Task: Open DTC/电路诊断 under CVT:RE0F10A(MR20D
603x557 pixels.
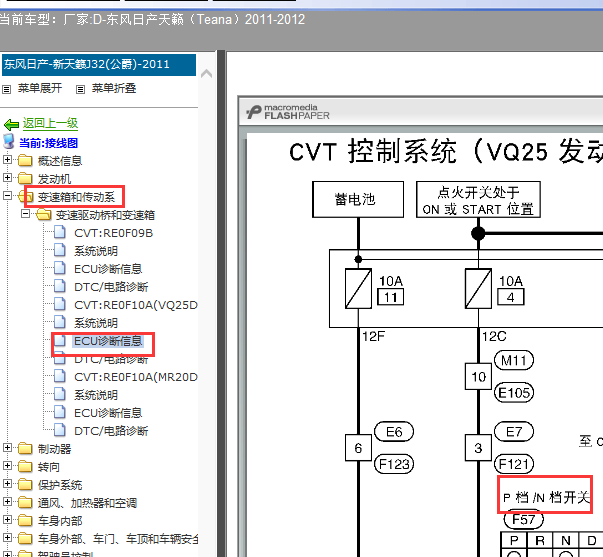Action: [x=111, y=431]
